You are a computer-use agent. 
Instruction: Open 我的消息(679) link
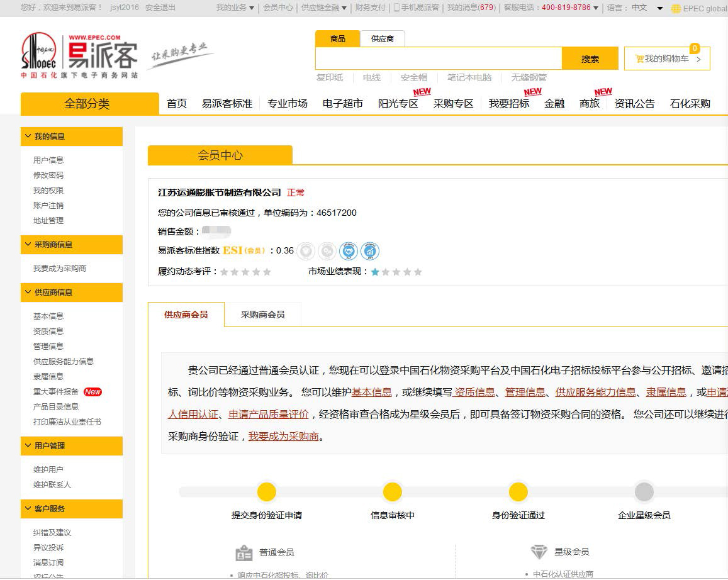click(471, 8)
